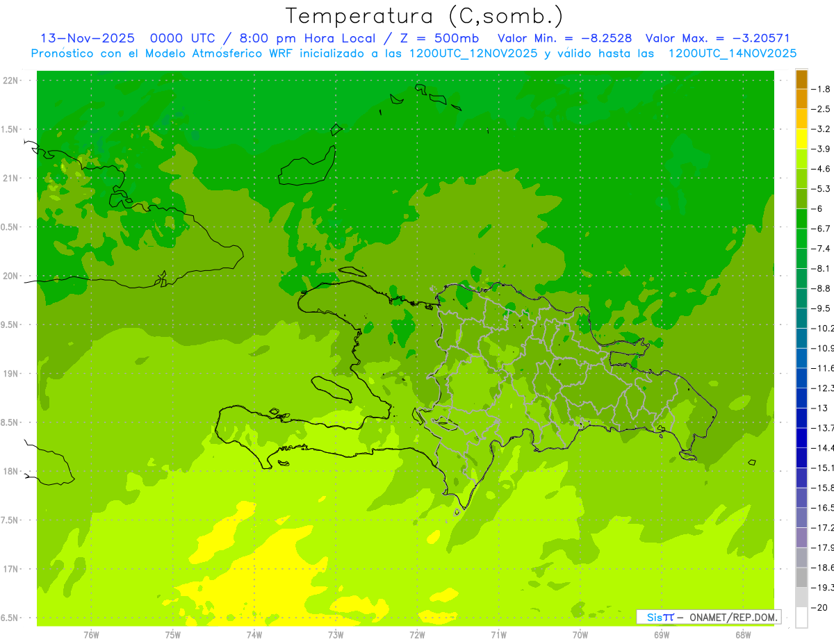Click the '19N' latitude label
Screen dimensions: 834x644
click(x=12, y=374)
